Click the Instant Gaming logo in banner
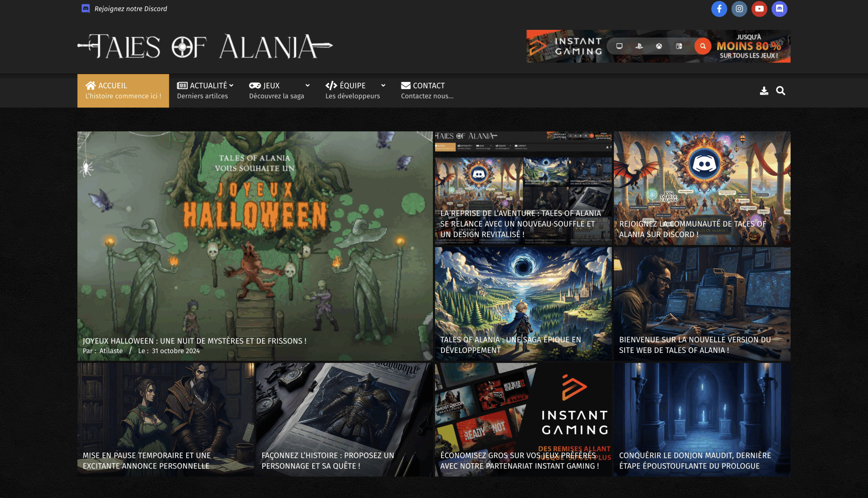Viewport: 868px width, 498px height. coord(566,46)
